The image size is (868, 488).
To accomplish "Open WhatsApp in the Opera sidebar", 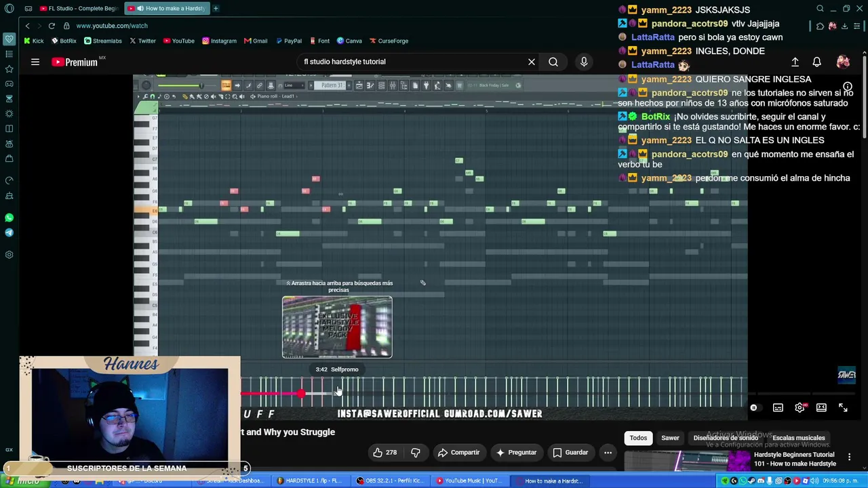I will (x=9, y=218).
